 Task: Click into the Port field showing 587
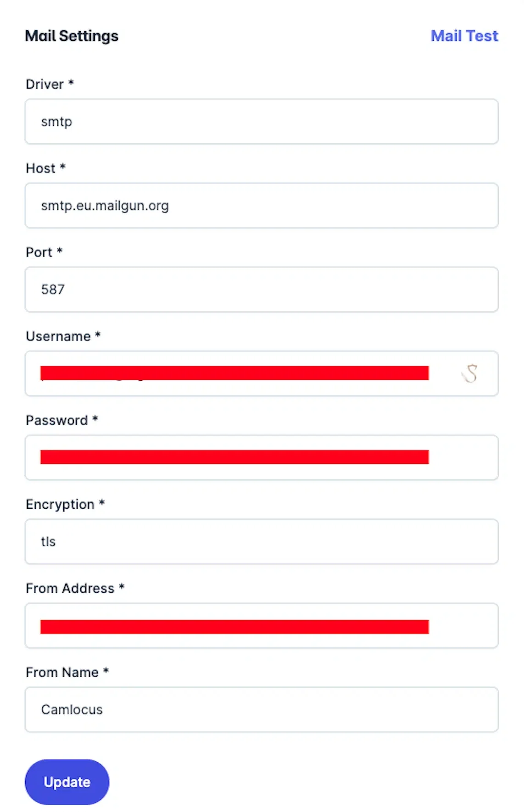coord(262,289)
